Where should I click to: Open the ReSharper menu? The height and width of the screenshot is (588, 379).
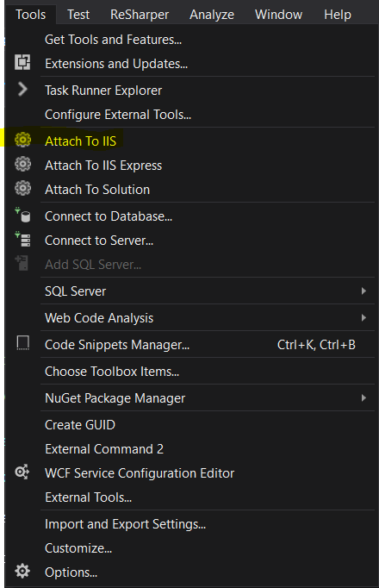click(x=140, y=15)
